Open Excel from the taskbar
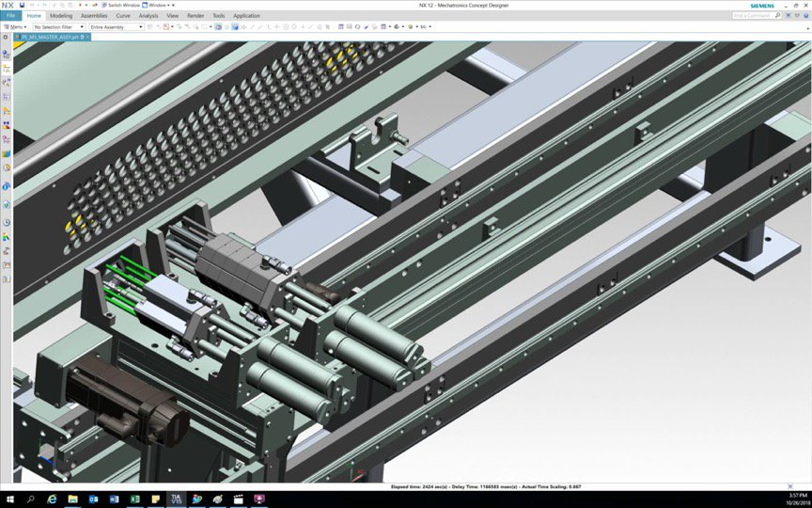Image resolution: width=812 pixels, height=508 pixels. (134, 500)
